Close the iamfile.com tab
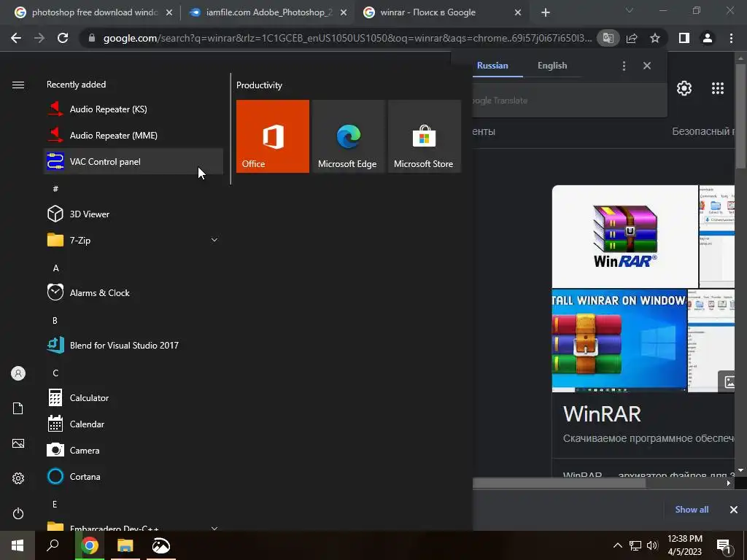Viewport: 747px width, 560px height. pyautogui.click(x=344, y=13)
